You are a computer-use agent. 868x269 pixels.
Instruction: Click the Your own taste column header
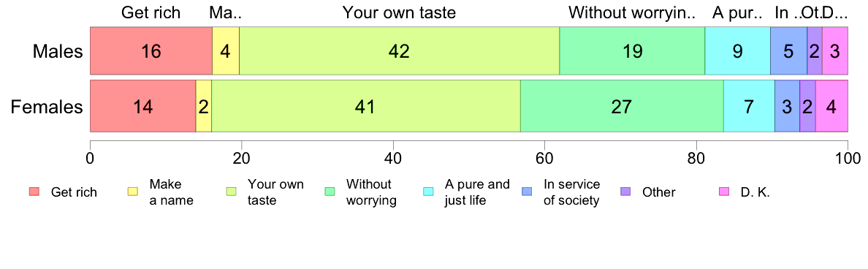[399, 12]
